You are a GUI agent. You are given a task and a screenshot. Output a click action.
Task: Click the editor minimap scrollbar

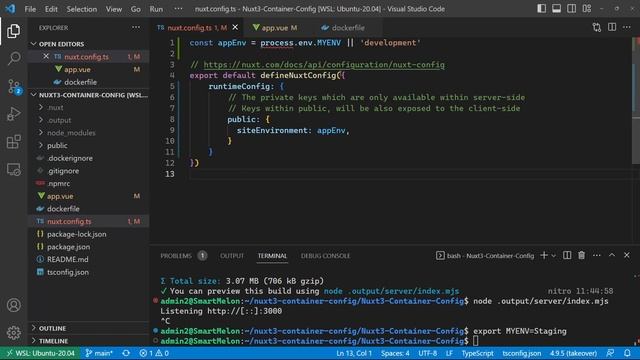(636, 100)
